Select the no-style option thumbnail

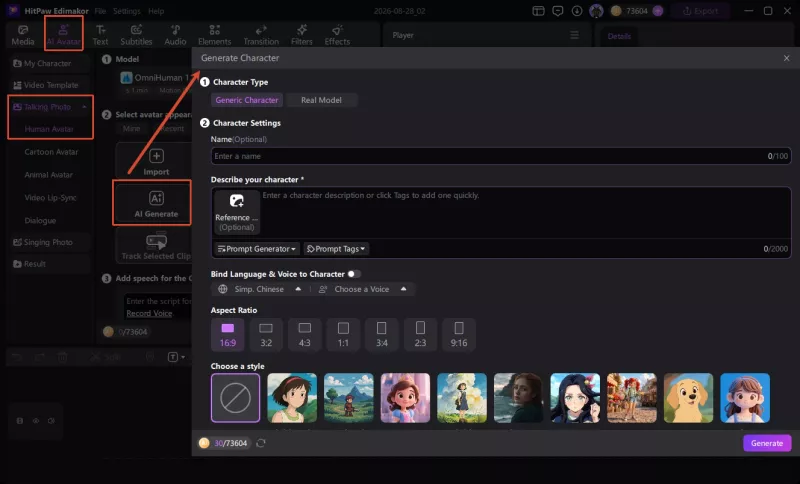(x=235, y=398)
